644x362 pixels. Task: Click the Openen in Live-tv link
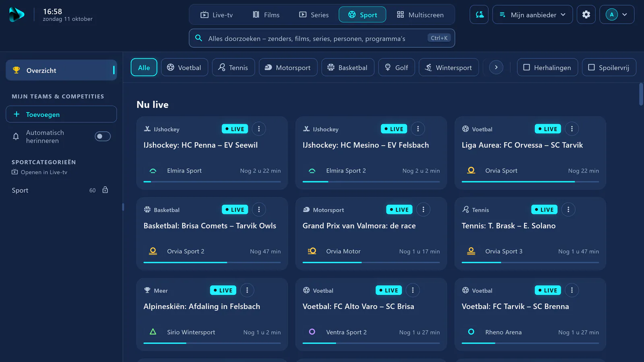pos(39,172)
